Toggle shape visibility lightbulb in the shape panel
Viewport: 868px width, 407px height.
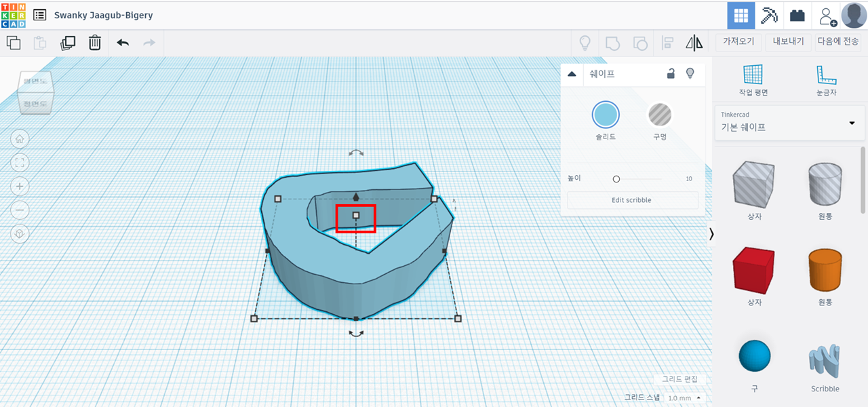(690, 73)
